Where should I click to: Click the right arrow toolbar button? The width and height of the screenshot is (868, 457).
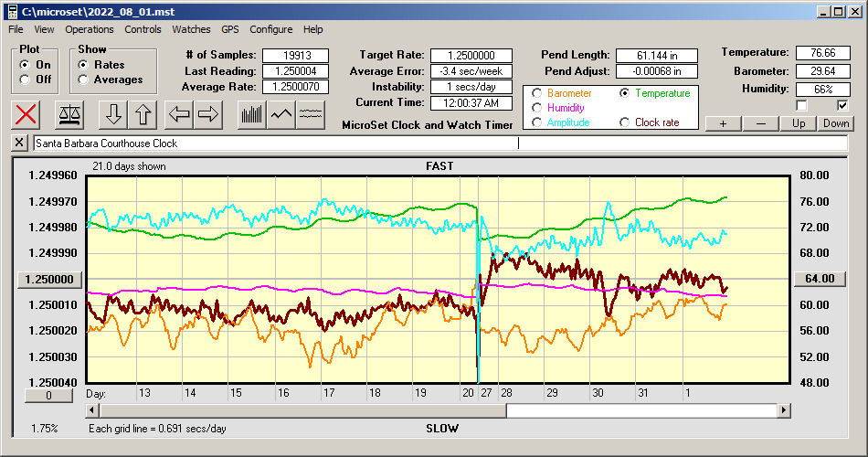point(208,114)
